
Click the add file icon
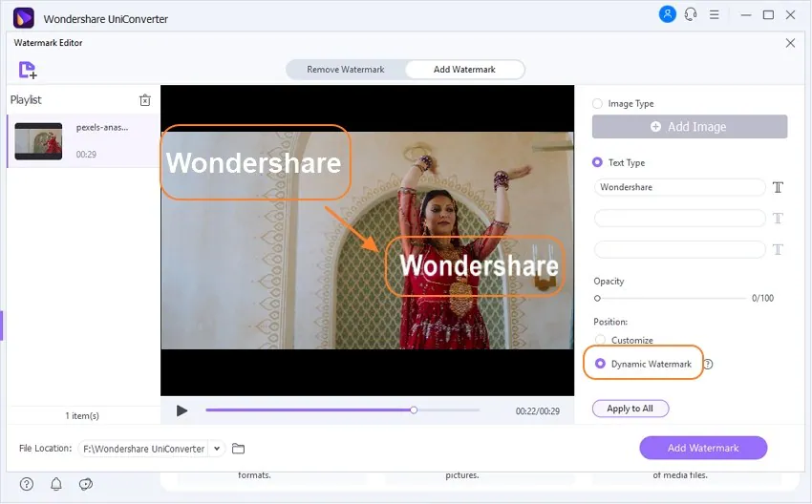tap(28, 70)
